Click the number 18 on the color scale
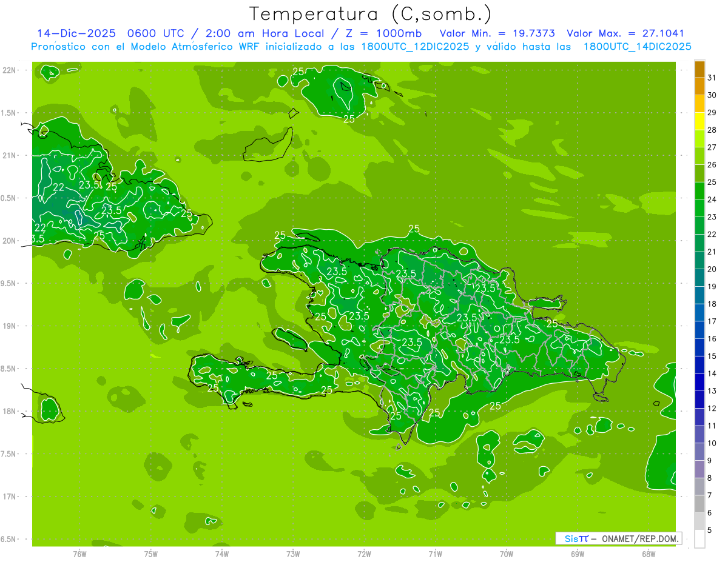The width and height of the screenshot is (728, 562). click(712, 304)
